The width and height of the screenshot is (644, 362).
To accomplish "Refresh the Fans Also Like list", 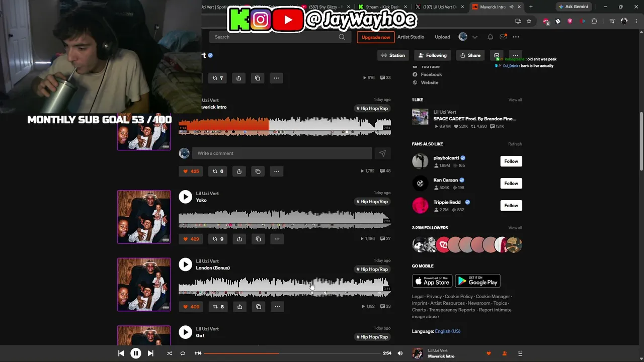I will [515, 144].
